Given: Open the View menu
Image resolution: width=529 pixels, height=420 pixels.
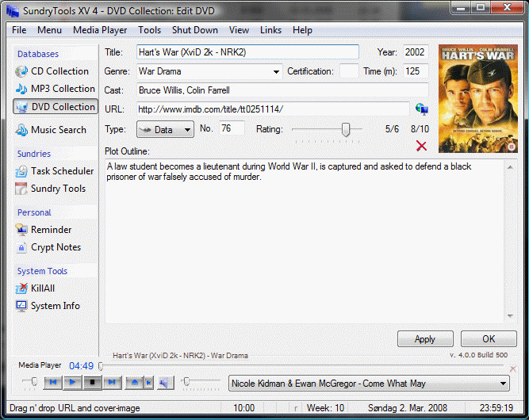Looking at the screenshot, I should [240, 30].
